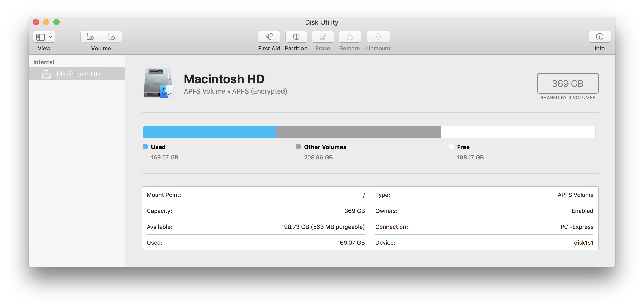
Task: Run First Aid on the disk
Action: coord(269,37)
